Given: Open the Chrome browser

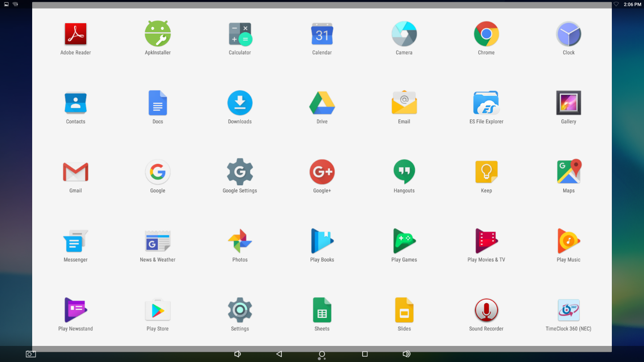Looking at the screenshot, I should (x=486, y=34).
